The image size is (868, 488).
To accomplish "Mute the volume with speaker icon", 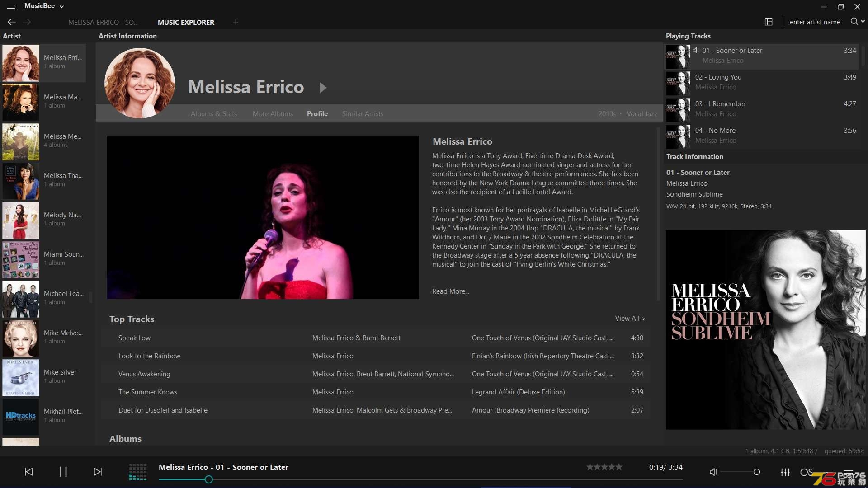I will (x=713, y=472).
